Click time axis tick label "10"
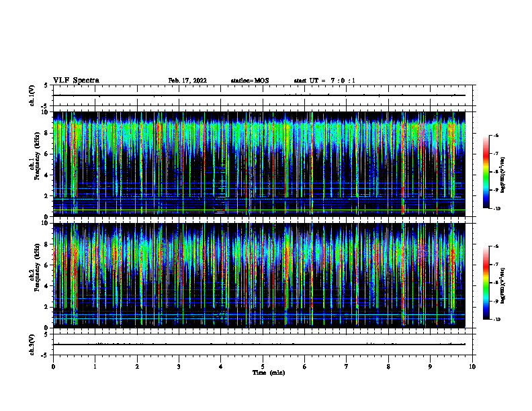The width and height of the screenshot is (532, 411). [472, 367]
